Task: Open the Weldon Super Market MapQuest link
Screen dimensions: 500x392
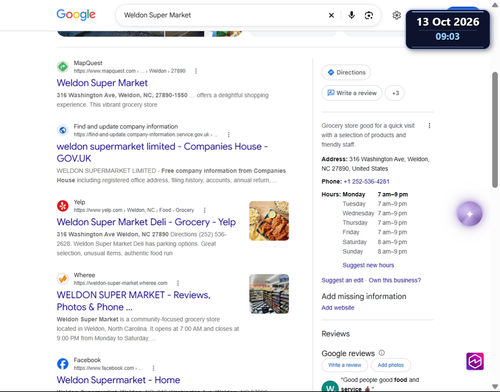Action: tap(102, 83)
